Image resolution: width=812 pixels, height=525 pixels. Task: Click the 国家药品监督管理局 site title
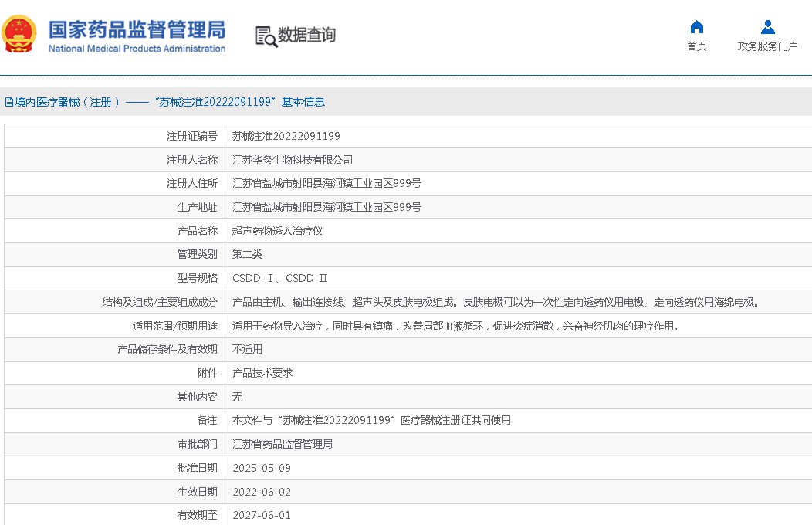tap(137, 29)
